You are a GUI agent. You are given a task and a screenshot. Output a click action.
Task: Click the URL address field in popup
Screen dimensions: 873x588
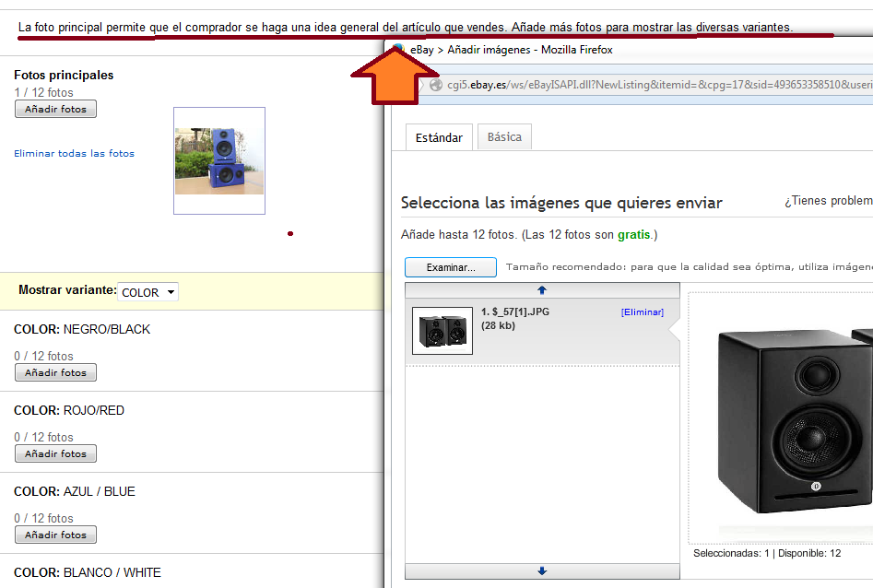click(x=645, y=86)
